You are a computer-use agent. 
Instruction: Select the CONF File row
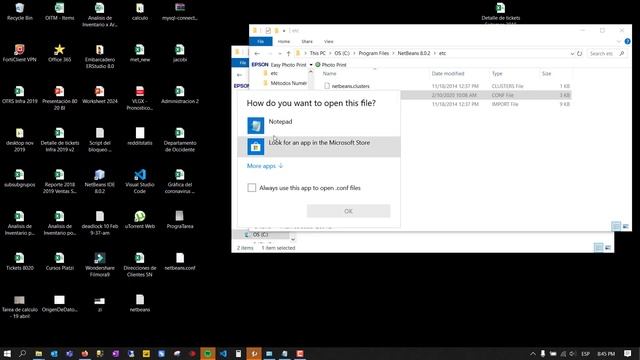[486, 95]
